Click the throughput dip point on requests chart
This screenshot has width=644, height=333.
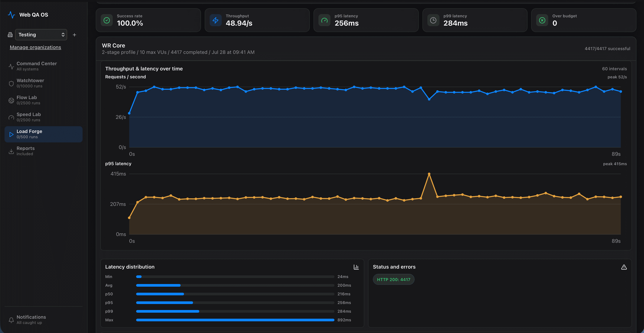tap(429, 99)
